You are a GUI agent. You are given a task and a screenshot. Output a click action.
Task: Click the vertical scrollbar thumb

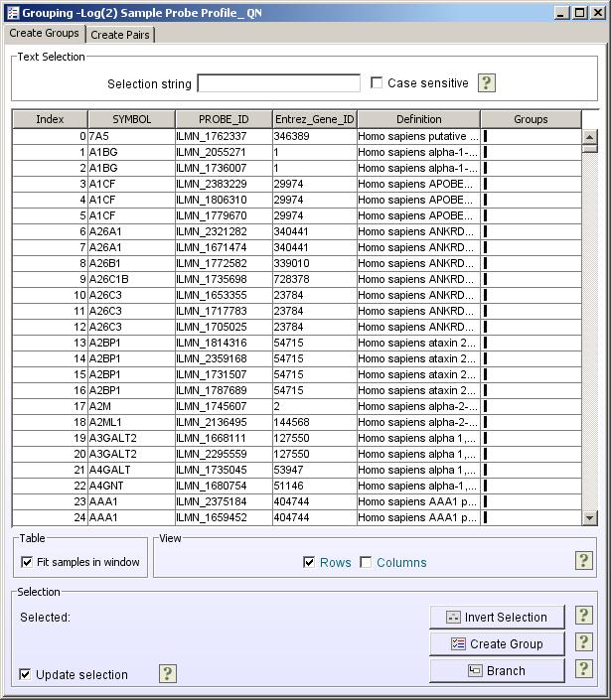point(589,148)
